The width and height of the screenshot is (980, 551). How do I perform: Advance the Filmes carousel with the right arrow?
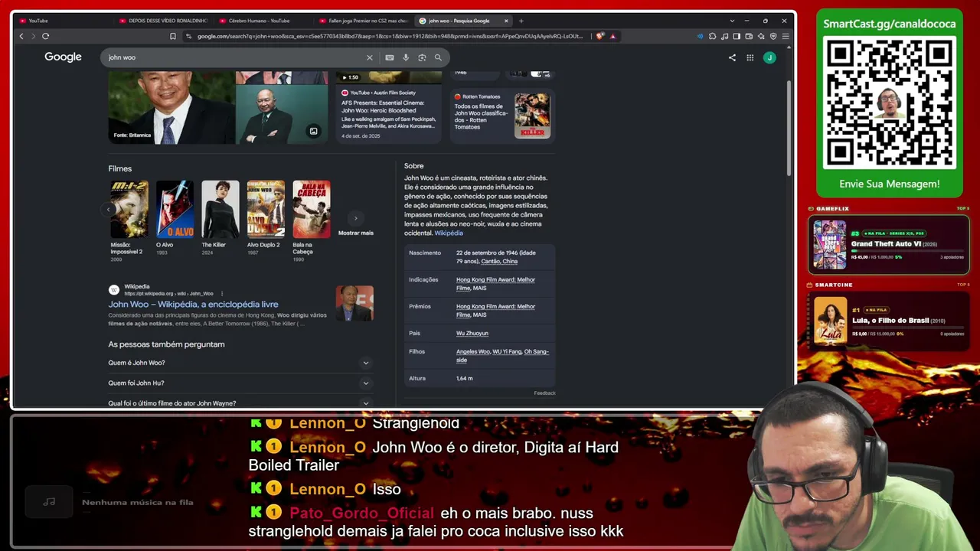[x=355, y=218]
